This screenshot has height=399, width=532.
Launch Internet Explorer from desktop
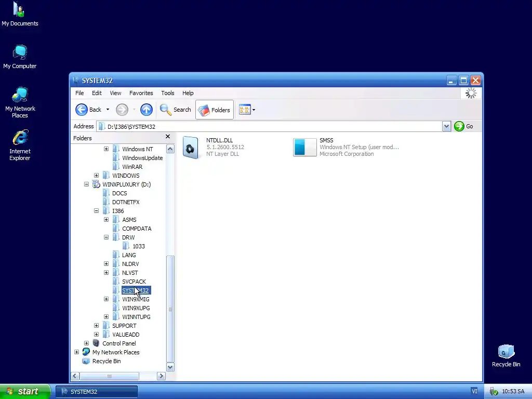coord(20,145)
